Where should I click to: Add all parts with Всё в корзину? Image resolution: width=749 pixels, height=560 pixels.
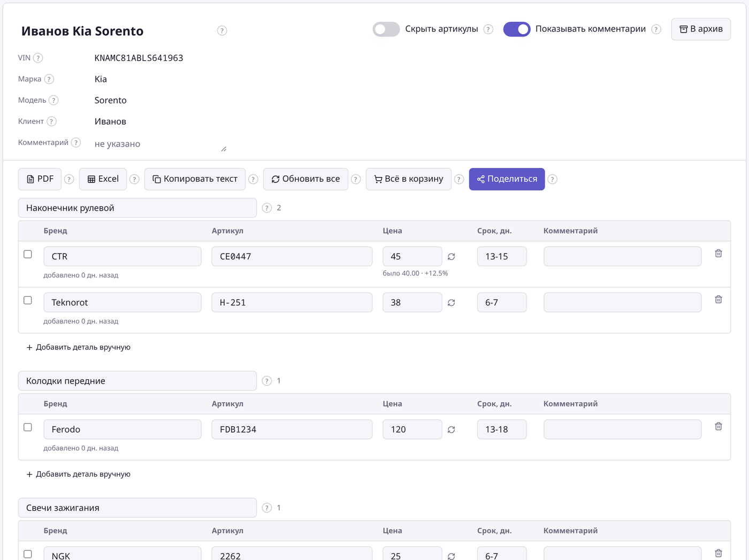tap(409, 179)
